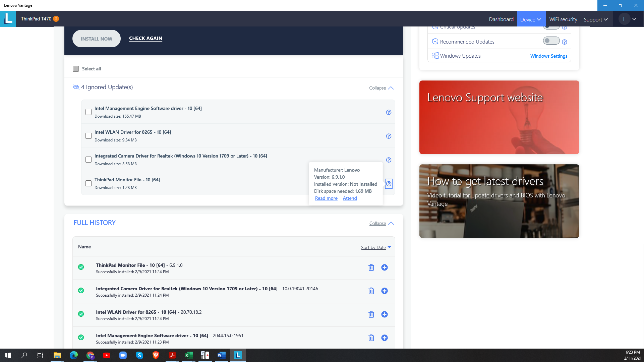644x362 pixels.
Task: Click the orange ThinkPad T470 warning badge
Action: pyautogui.click(x=56, y=19)
